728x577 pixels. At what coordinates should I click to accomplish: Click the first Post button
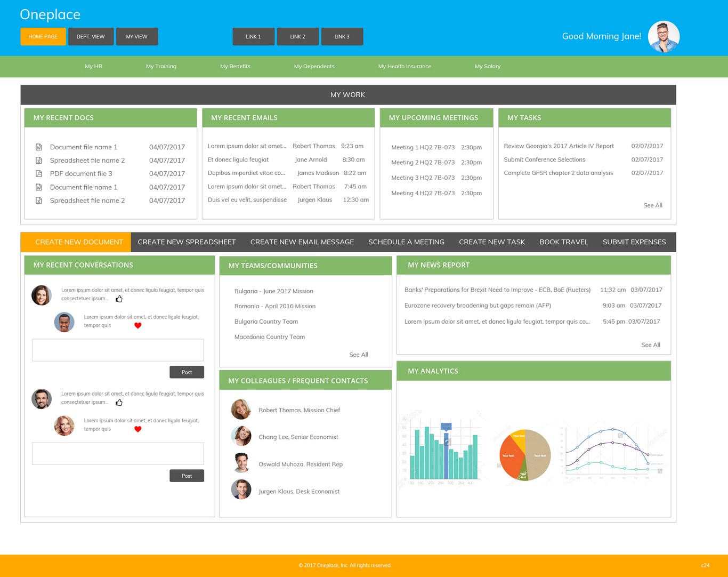tap(187, 372)
